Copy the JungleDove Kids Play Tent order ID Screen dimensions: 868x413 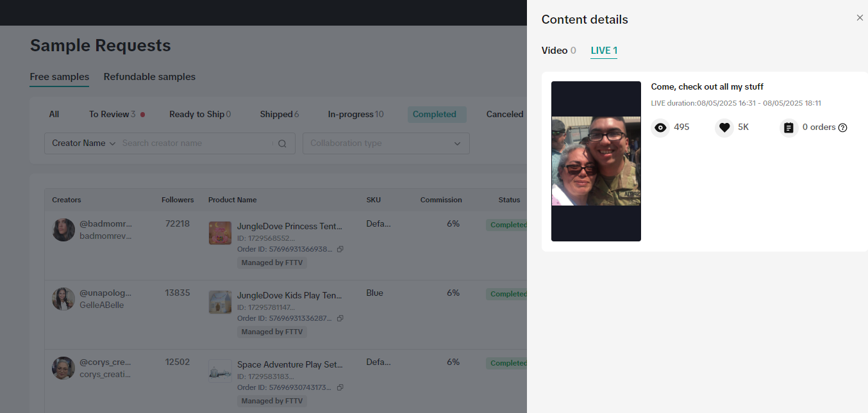[x=340, y=318]
